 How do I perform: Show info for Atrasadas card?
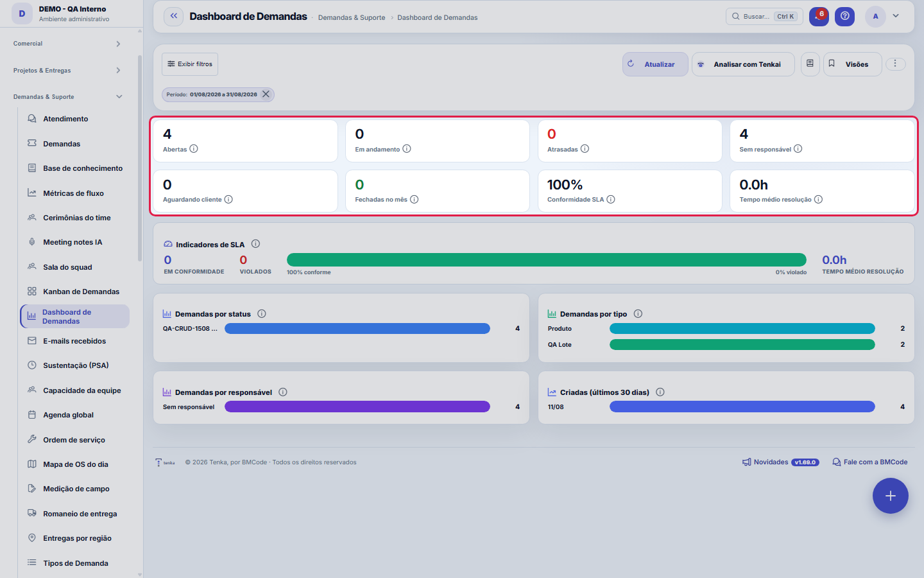pyautogui.click(x=585, y=149)
